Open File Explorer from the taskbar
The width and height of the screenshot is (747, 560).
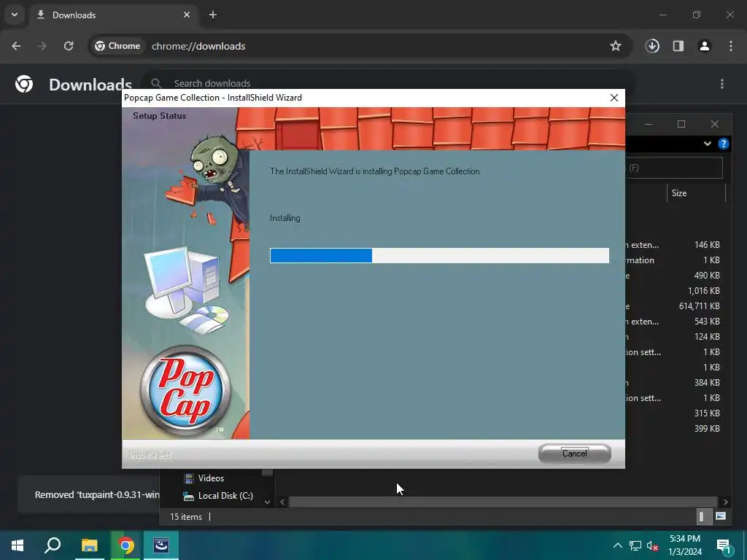[x=89, y=545]
